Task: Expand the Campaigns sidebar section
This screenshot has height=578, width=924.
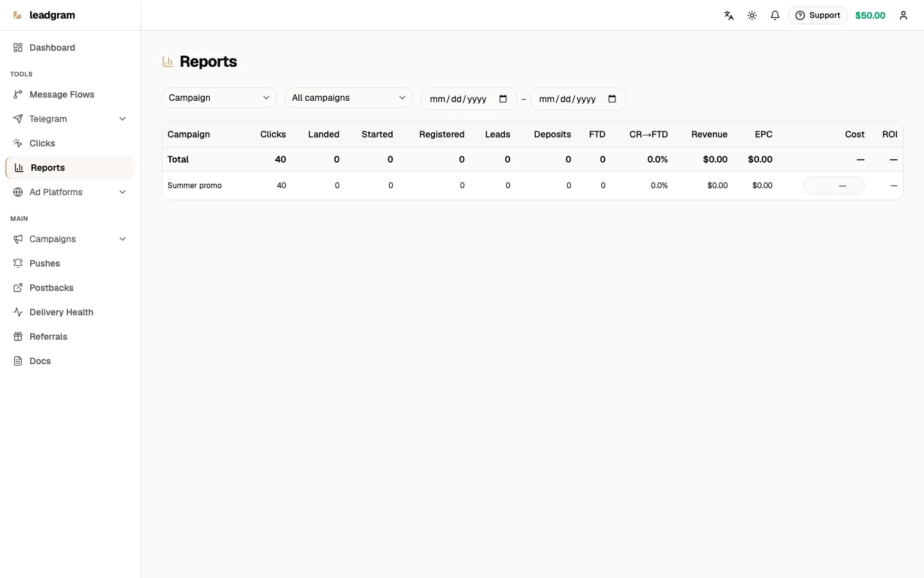Action: tap(123, 239)
